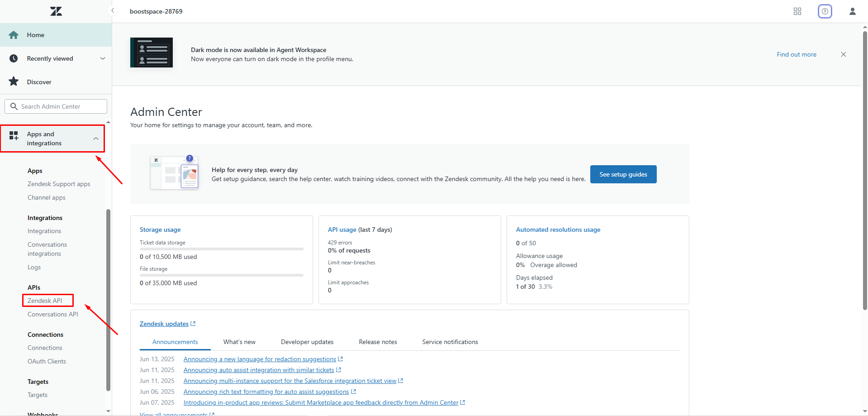The height and width of the screenshot is (416, 868).
Task: Open the Targets sidebar link
Action: tap(38, 395)
